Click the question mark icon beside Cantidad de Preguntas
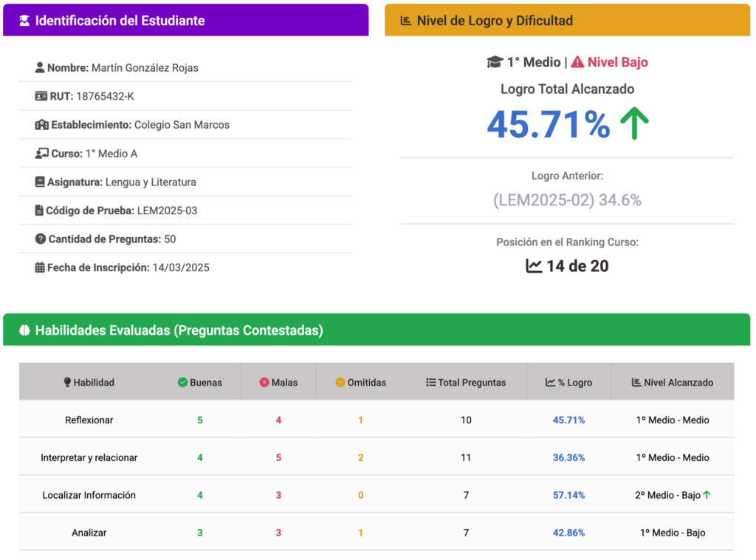This screenshot has width=756, height=560. [x=40, y=239]
